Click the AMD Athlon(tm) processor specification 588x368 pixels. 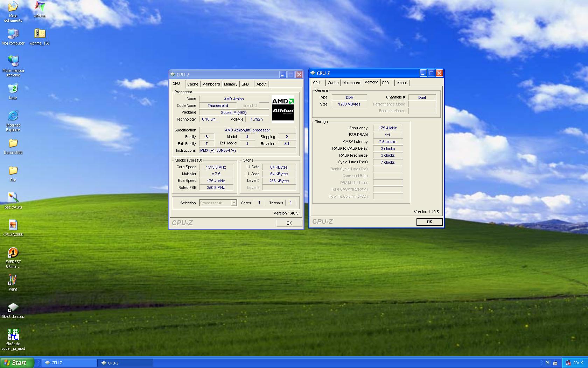(247, 130)
